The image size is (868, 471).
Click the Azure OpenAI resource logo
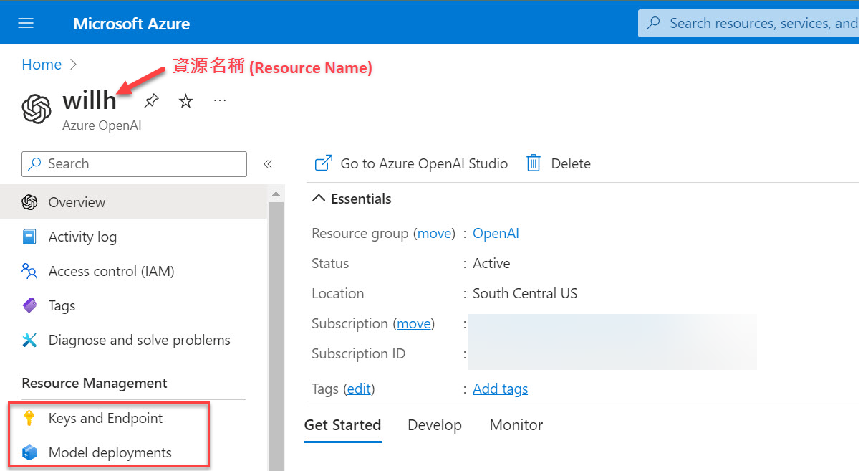37,110
